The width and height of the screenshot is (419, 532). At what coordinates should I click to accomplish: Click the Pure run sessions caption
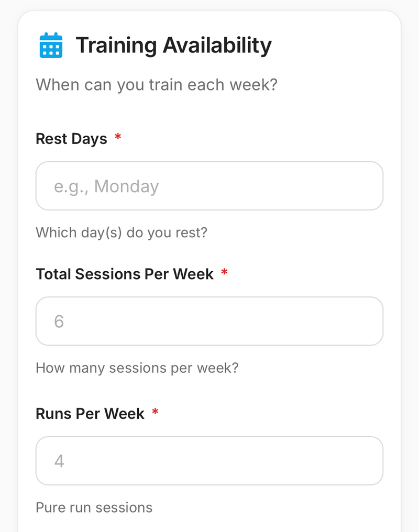[94, 507]
